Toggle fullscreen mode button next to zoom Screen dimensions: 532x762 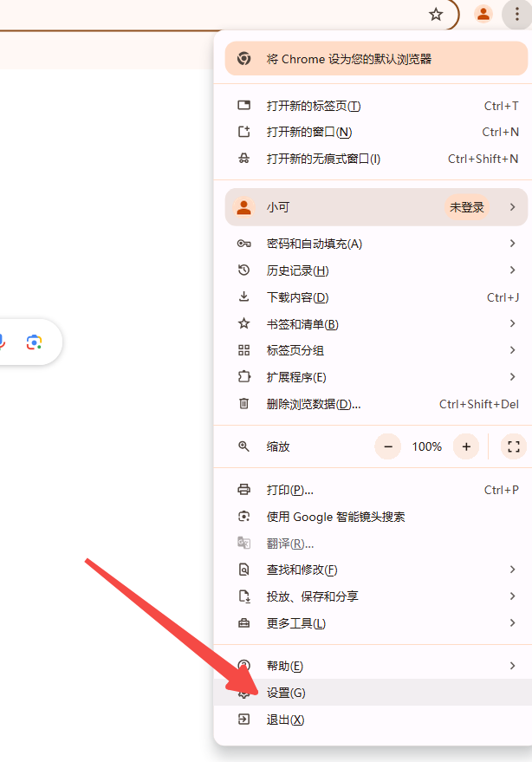514,446
